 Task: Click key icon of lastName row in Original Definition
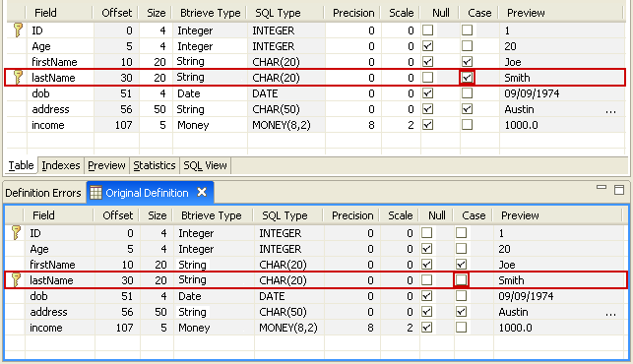pyautogui.click(x=16, y=279)
